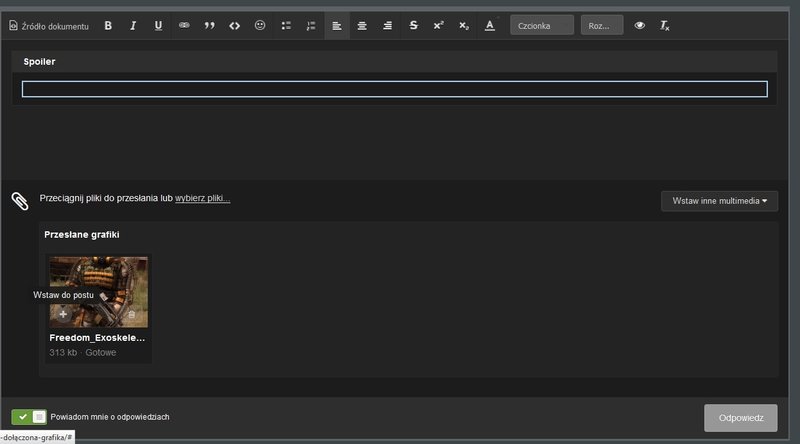Click the trash icon on uploaded image

point(131,315)
